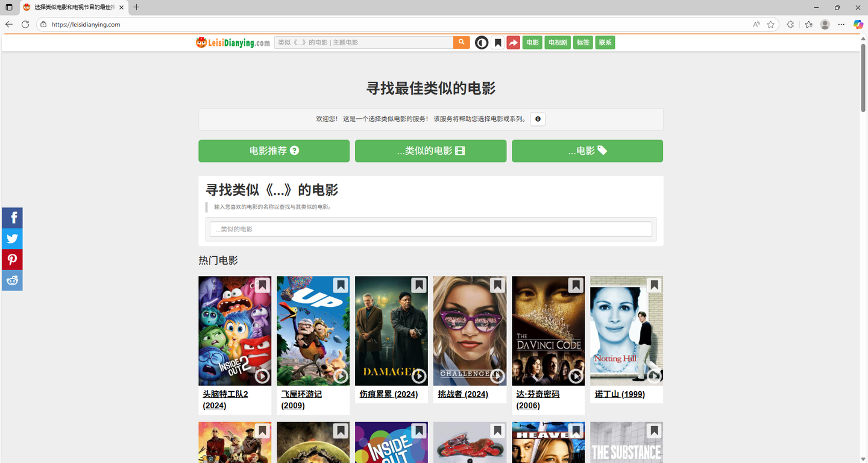Click the read aloud icon
This screenshot has width=868, height=463.
coord(756,25)
